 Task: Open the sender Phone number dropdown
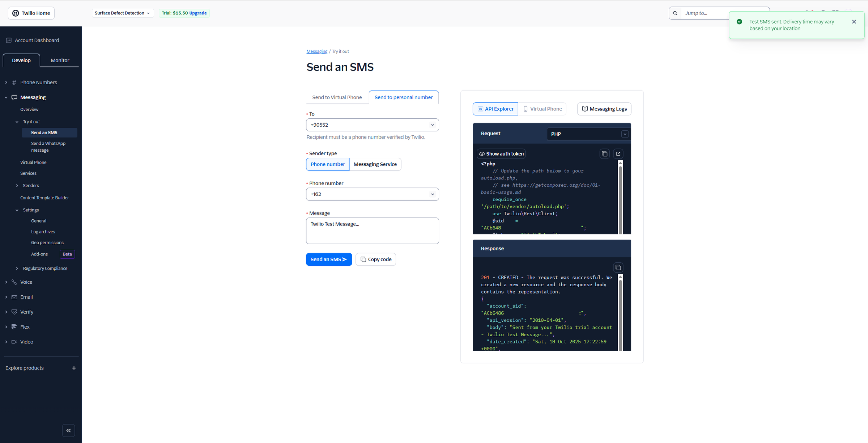(x=372, y=194)
